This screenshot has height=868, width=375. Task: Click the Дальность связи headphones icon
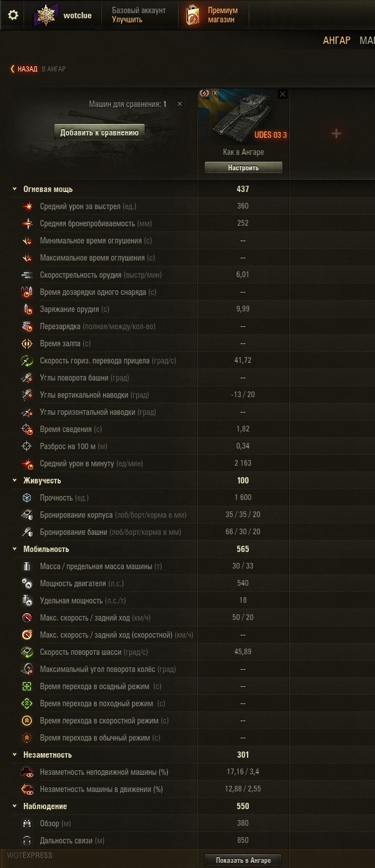(x=27, y=841)
